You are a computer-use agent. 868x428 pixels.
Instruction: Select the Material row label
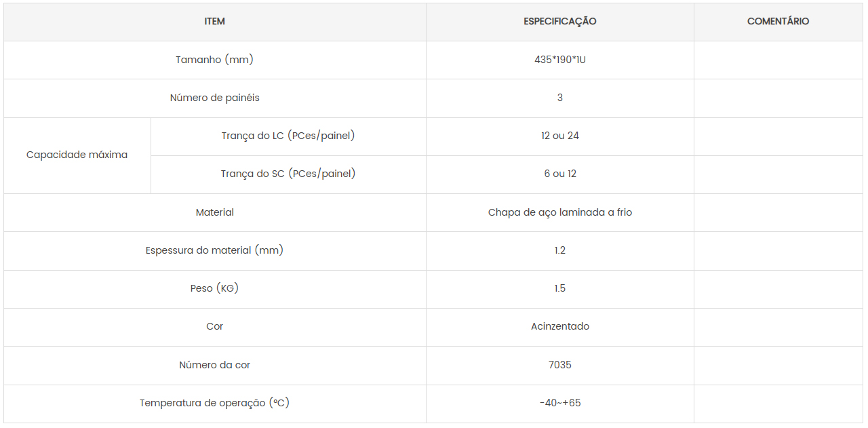215,212
